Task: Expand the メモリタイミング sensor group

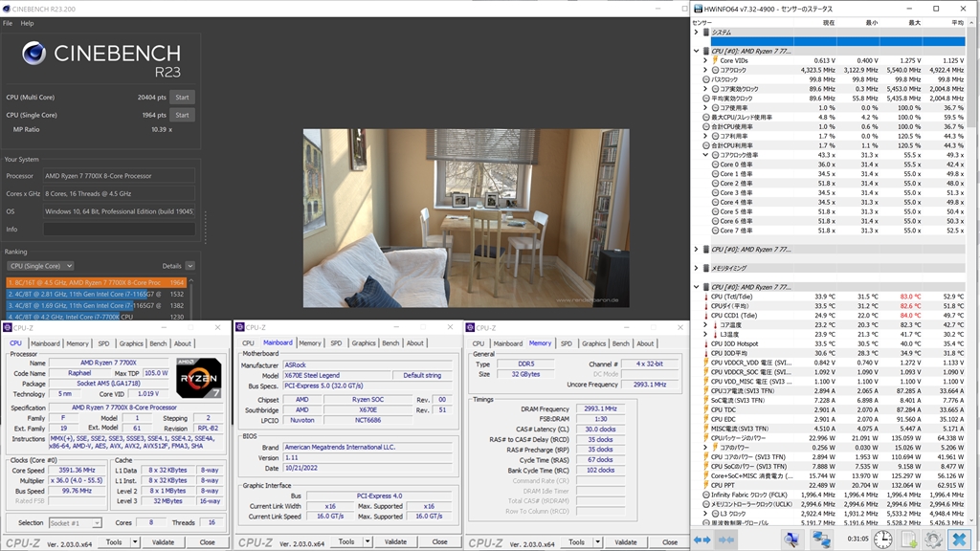Action: (x=697, y=268)
